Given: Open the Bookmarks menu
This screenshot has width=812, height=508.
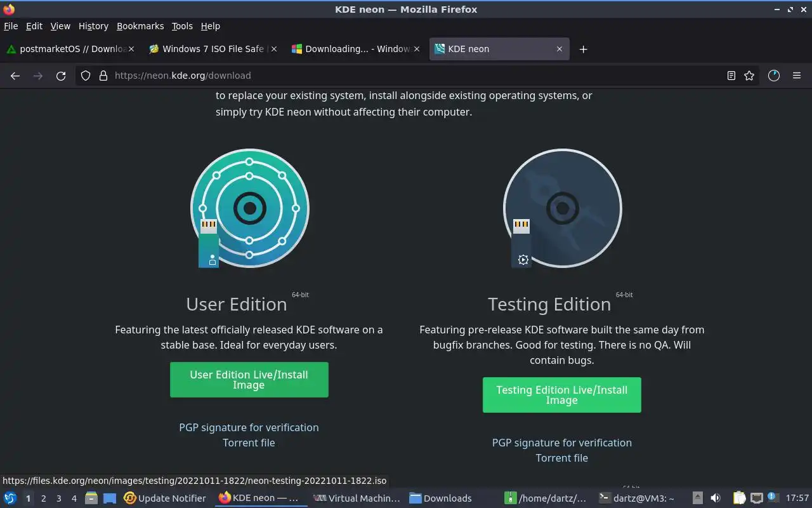Looking at the screenshot, I should (x=140, y=26).
